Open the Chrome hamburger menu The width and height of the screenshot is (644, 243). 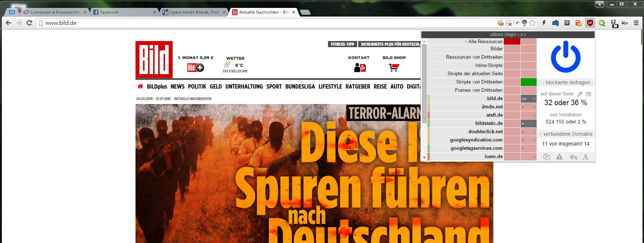coord(636,23)
